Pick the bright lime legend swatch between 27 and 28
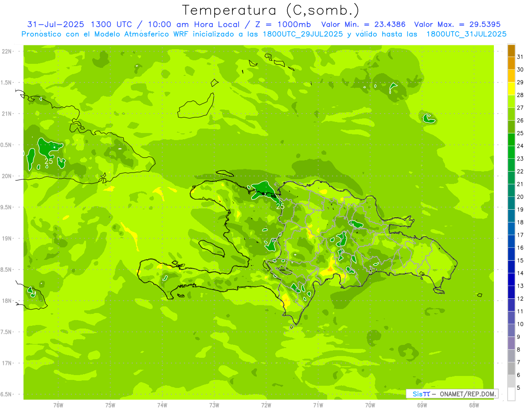This screenshot has width=532, height=411. (511, 102)
